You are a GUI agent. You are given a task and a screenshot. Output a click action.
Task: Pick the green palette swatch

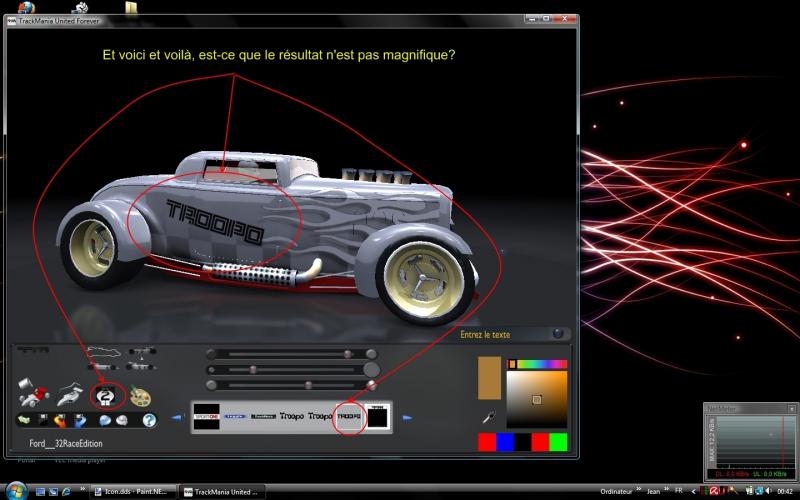[558, 442]
